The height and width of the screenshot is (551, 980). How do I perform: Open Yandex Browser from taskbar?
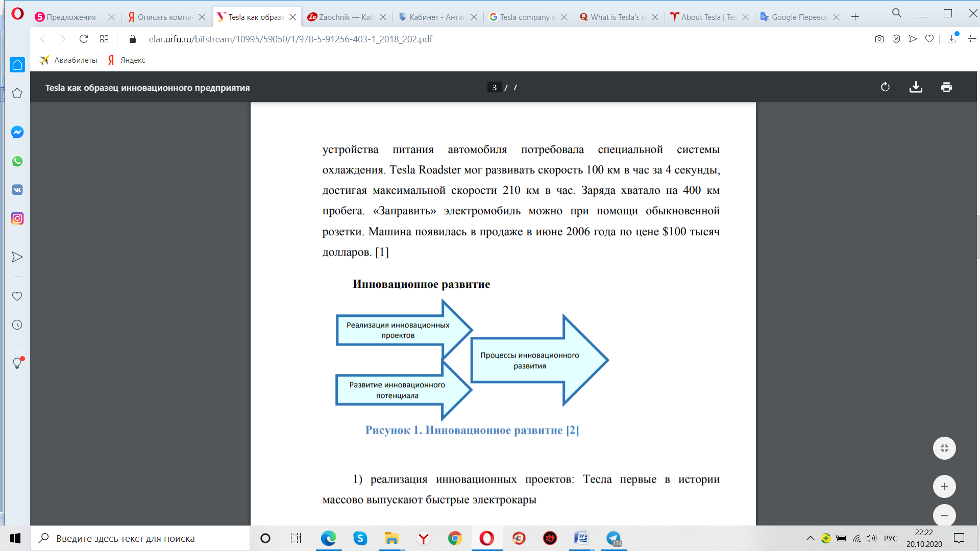pos(424,538)
